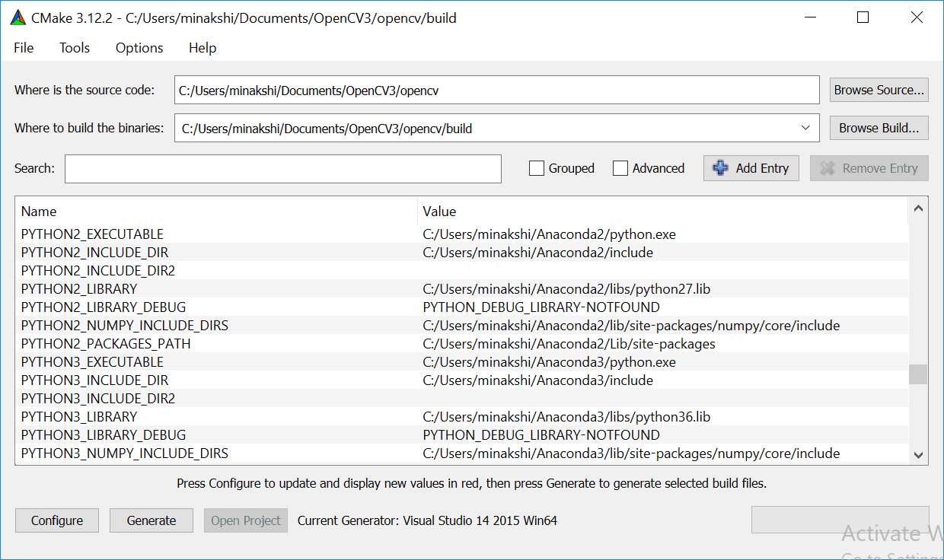This screenshot has height=560, width=944.
Task: Click the Configure button
Action: pos(57,520)
